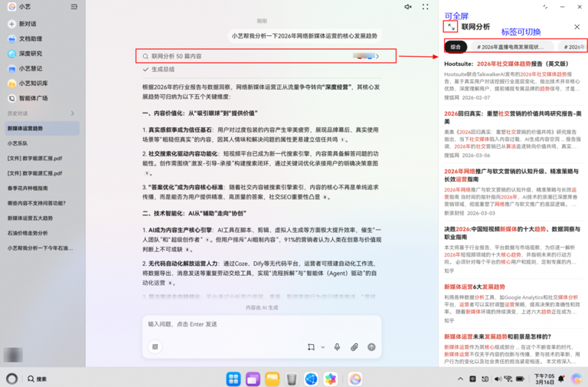Open 文档助理 in the sidebar

pos(25,38)
